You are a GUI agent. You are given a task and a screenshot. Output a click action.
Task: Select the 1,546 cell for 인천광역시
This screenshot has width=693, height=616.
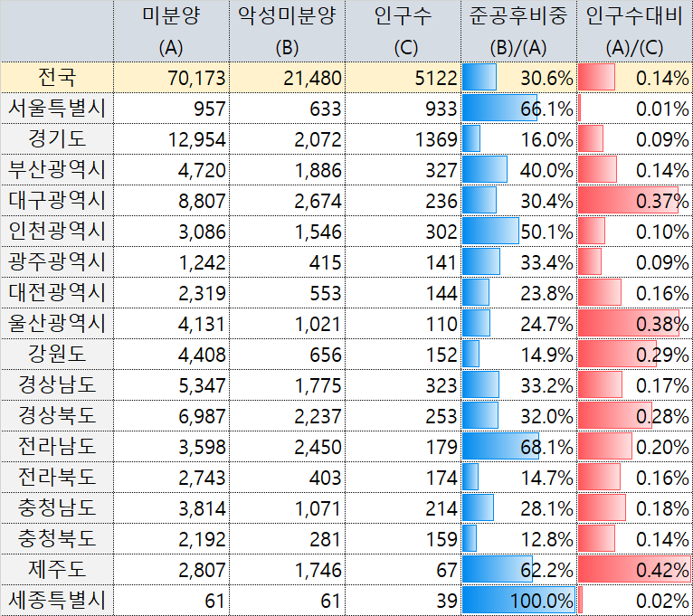point(288,231)
